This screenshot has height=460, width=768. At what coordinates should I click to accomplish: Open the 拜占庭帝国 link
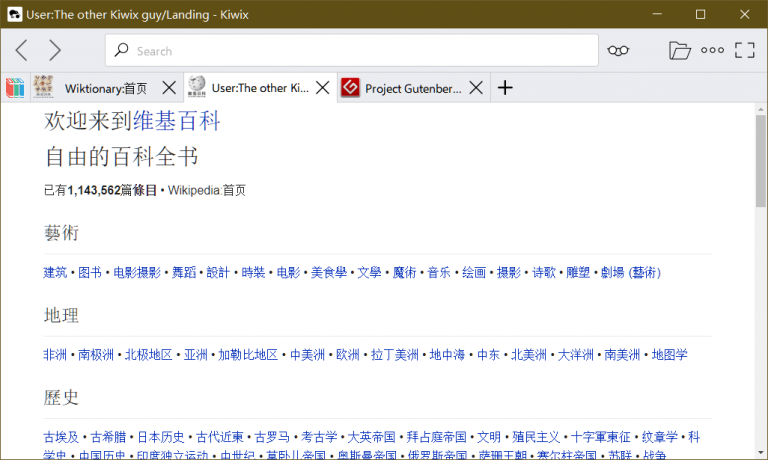436,437
